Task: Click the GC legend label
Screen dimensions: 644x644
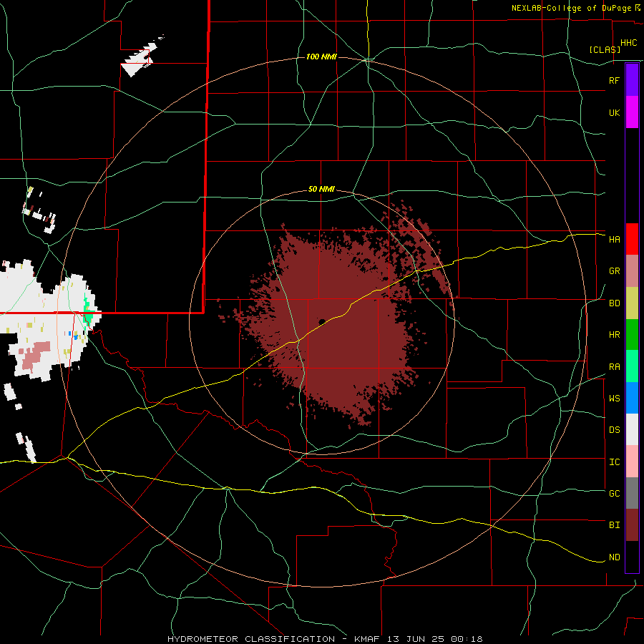Action: click(x=614, y=493)
